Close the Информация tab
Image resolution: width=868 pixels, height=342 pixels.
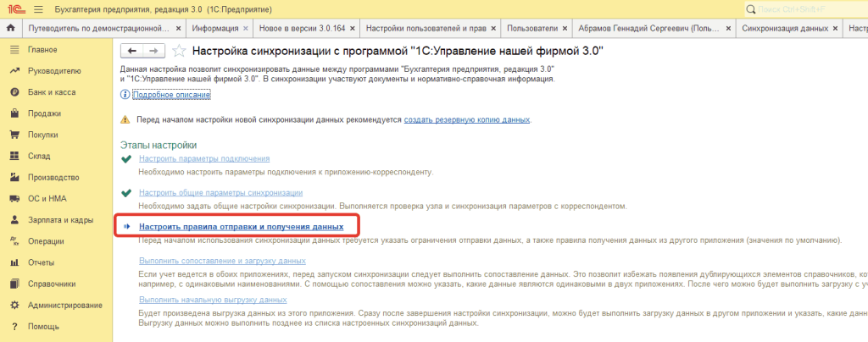(247, 28)
